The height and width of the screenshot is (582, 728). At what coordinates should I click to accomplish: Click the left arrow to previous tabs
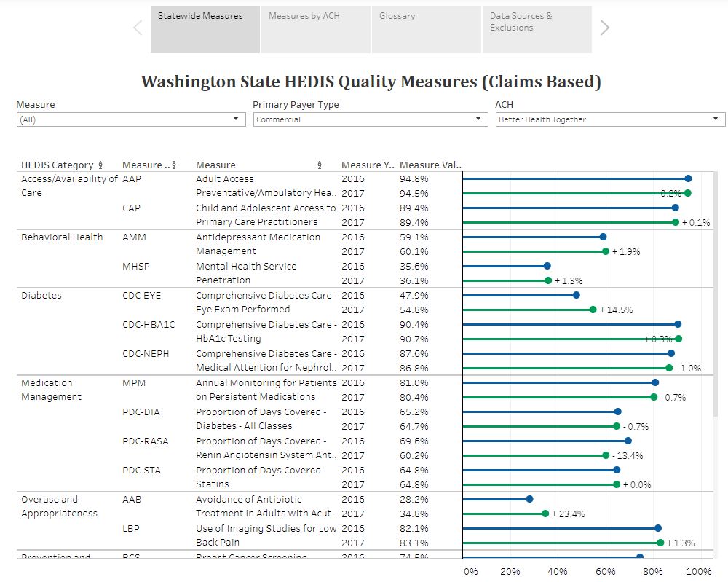click(138, 28)
